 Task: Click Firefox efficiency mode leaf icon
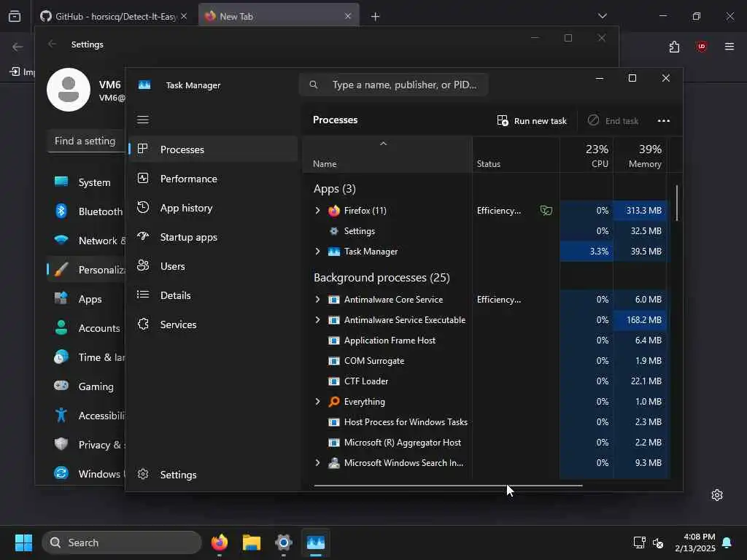click(546, 211)
